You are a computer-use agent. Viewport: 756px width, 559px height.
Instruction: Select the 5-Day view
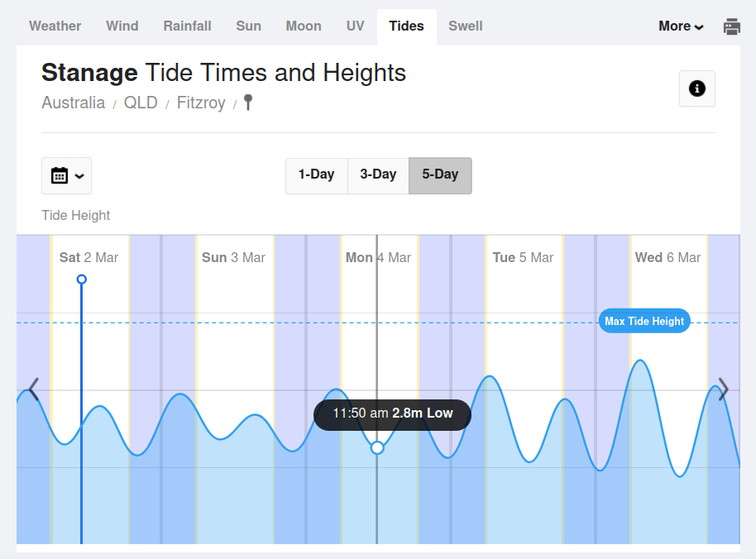(x=440, y=175)
